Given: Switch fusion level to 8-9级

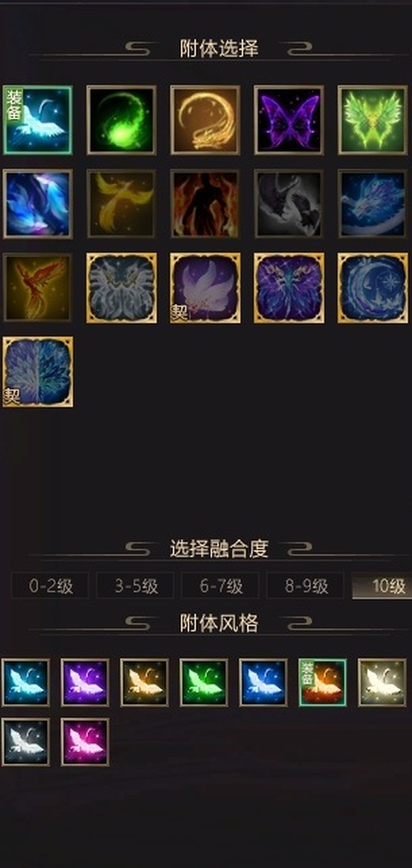Looking at the screenshot, I should coord(306,586).
